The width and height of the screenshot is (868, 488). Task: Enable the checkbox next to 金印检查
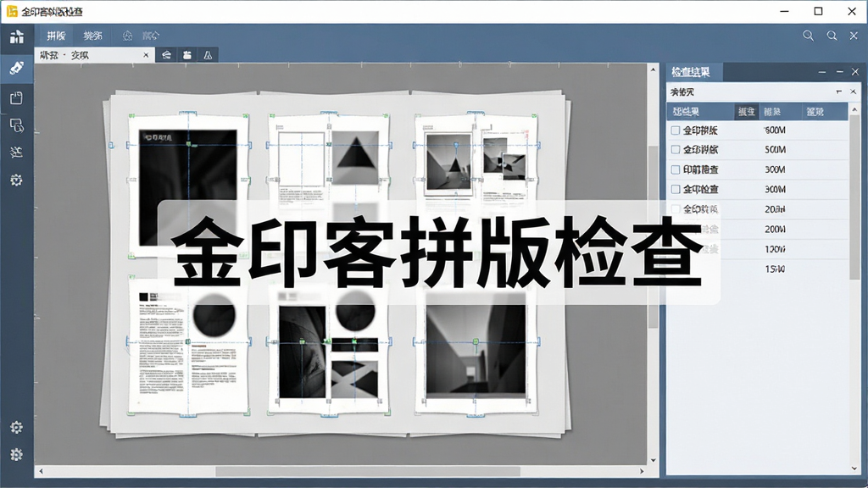(676, 189)
